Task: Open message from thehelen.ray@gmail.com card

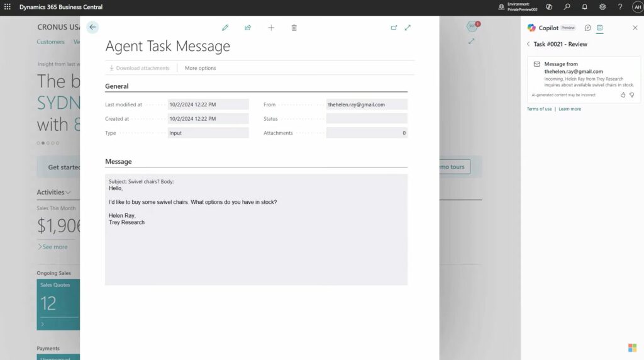Action: [x=584, y=79]
